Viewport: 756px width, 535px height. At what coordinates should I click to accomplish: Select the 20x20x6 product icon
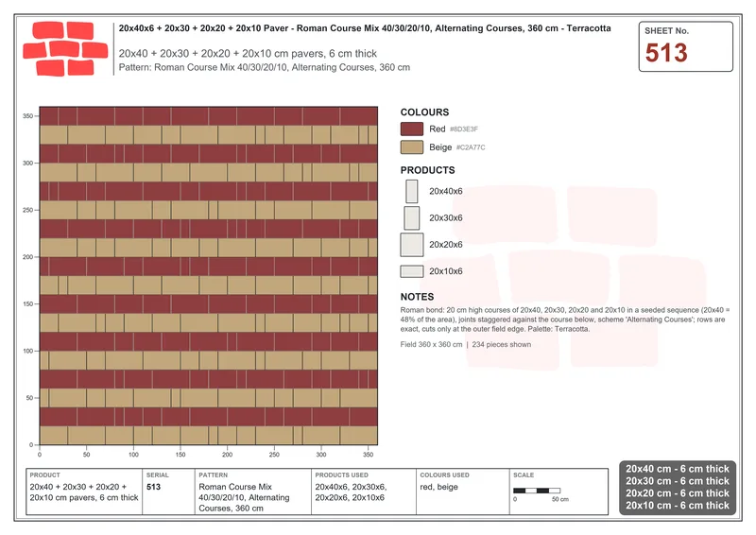[412, 245]
